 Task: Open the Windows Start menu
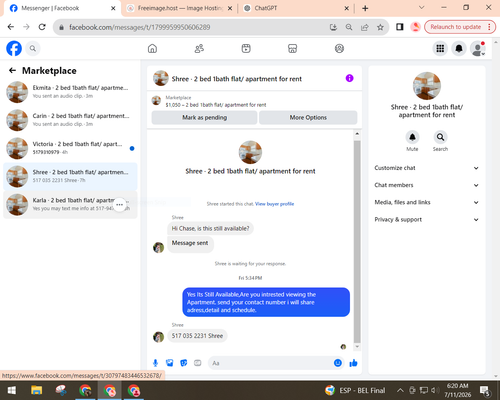point(12,390)
